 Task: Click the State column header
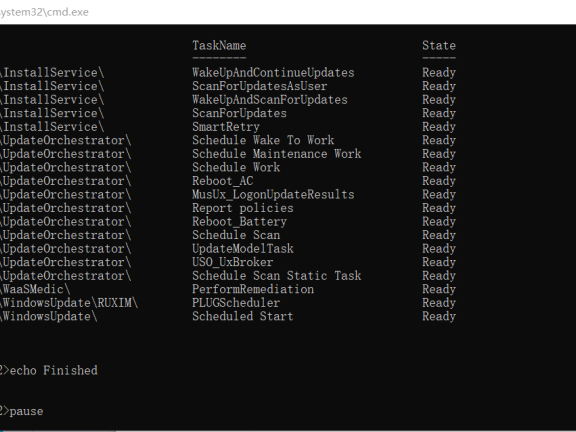[x=439, y=46]
